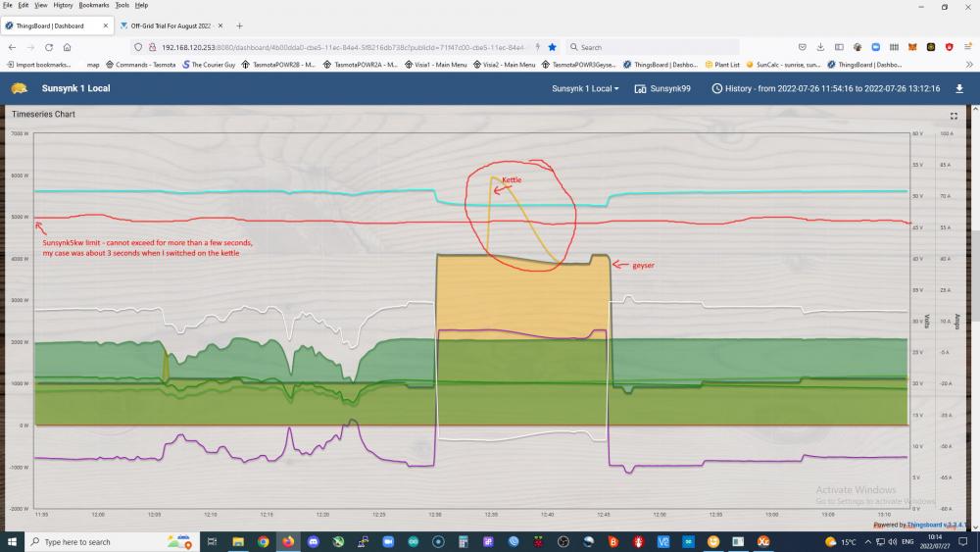Open the SunCalc sunrise bookmark

coord(783,65)
